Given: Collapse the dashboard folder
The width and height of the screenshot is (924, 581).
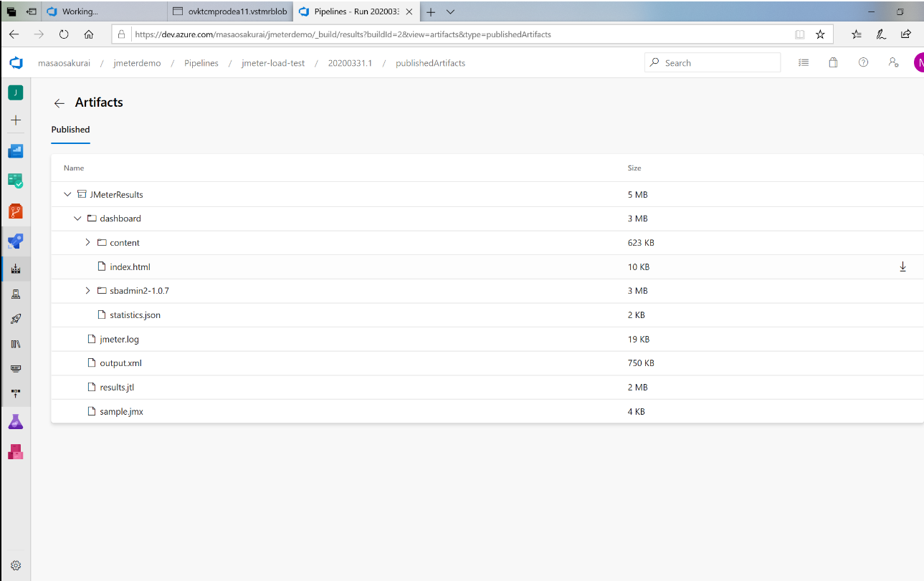Looking at the screenshot, I should 77,219.
